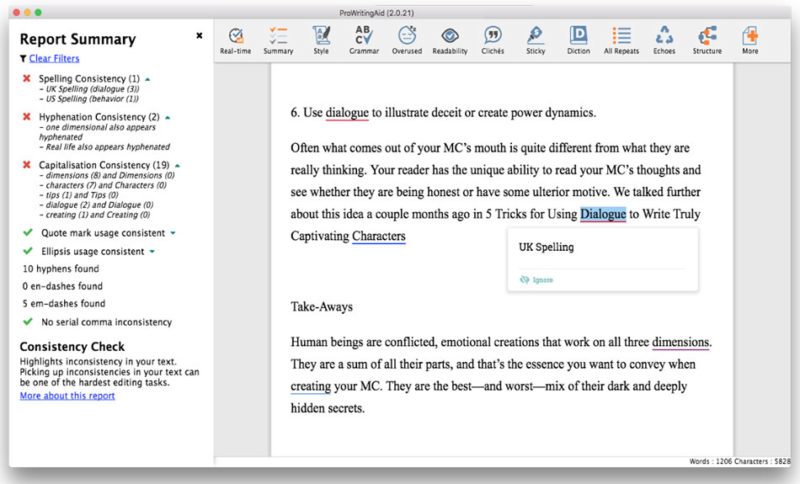Image resolution: width=800 pixels, height=484 pixels.
Task: Open the More reports menu
Action: click(749, 39)
